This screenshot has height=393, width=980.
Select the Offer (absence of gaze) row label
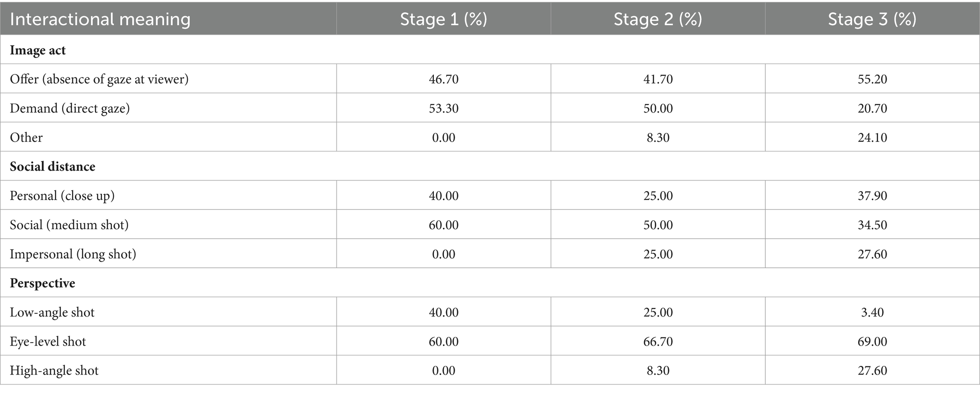coord(99,79)
